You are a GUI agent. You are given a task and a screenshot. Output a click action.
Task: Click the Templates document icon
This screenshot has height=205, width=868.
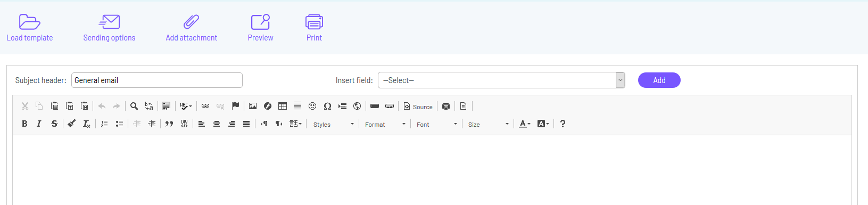point(463,106)
